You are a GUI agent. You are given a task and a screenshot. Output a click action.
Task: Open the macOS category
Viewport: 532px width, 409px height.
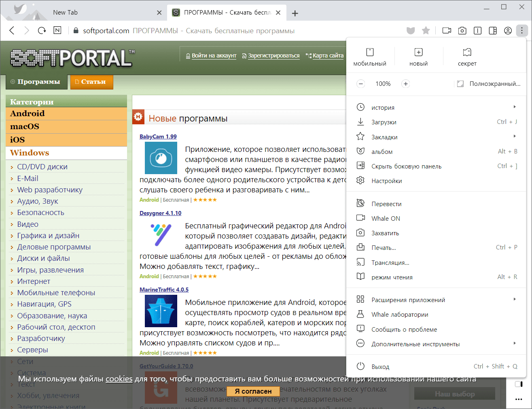click(66, 127)
